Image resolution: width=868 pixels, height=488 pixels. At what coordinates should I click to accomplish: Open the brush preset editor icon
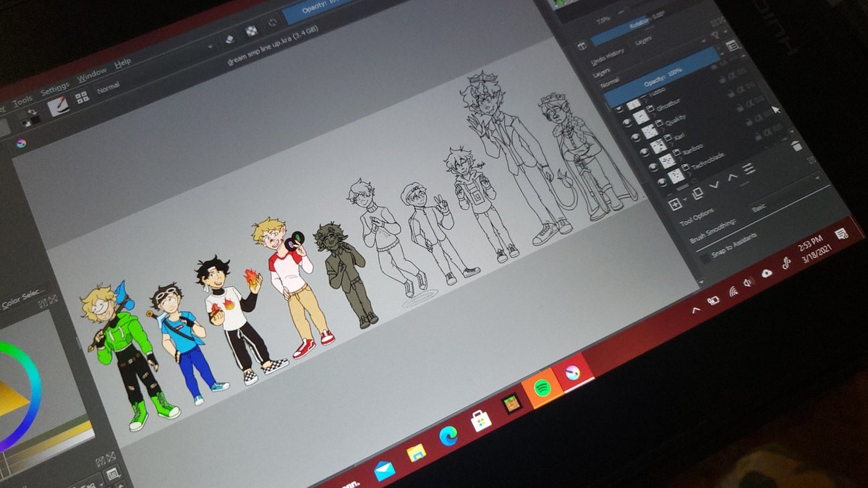pos(59,106)
